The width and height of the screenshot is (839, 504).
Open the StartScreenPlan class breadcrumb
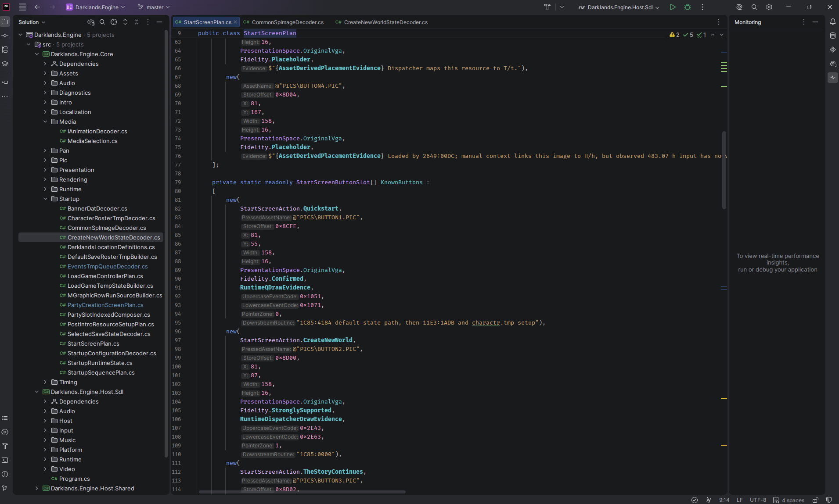point(270,33)
